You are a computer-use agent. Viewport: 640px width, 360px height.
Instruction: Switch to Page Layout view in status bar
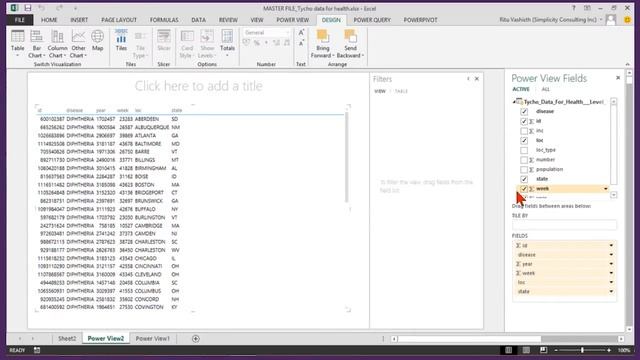click(x=526, y=350)
